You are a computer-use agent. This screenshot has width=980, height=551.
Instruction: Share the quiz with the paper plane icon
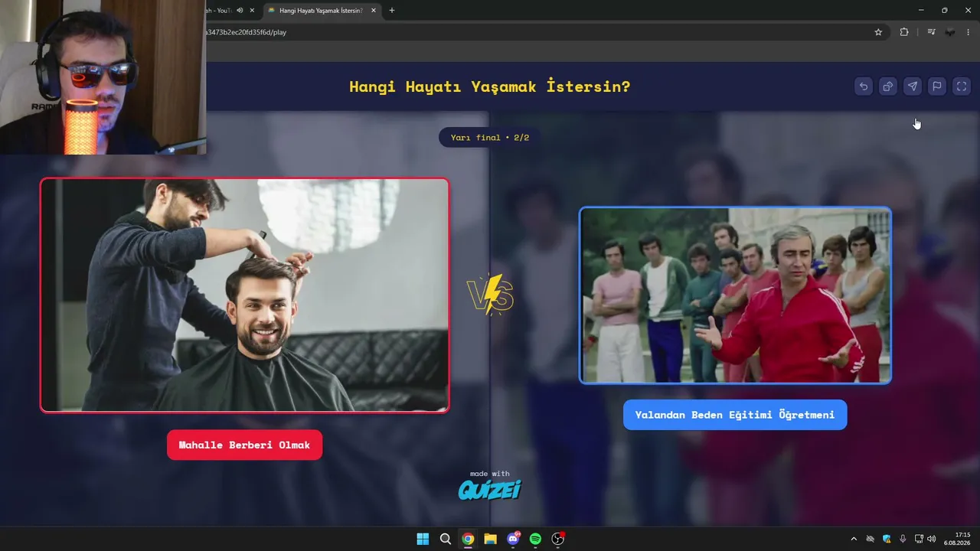tap(913, 86)
